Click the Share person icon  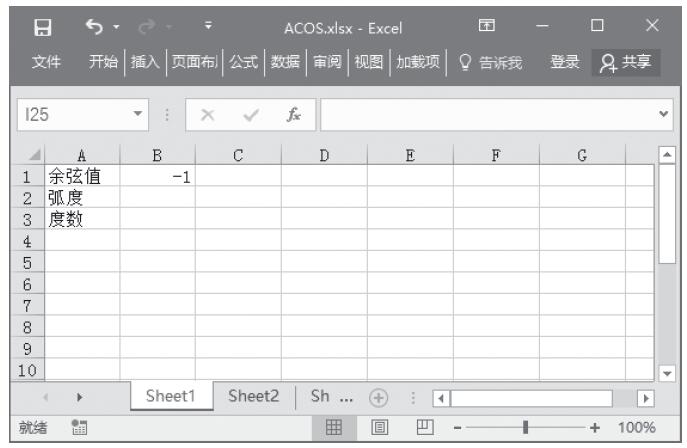click(x=605, y=62)
